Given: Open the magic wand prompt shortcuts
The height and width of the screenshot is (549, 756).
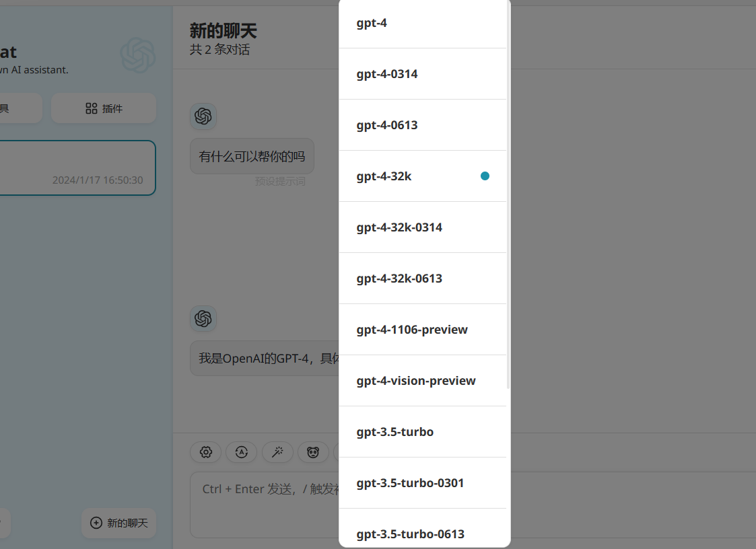Looking at the screenshot, I should (277, 452).
